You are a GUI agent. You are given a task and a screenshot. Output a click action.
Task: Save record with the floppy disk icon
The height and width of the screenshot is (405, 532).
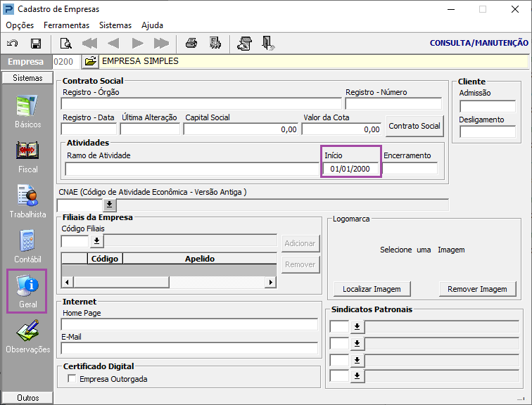coord(36,44)
